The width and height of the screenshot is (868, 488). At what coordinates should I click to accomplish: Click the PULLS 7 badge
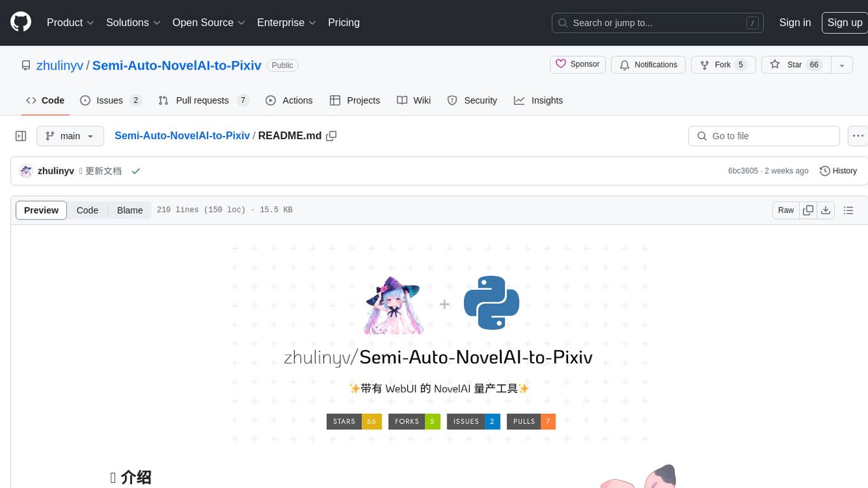[531, 422]
